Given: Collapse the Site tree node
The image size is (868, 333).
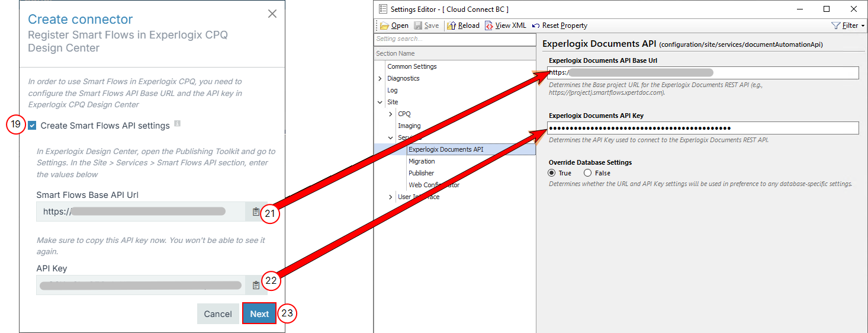Looking at the screenshot, I should 380,102.
